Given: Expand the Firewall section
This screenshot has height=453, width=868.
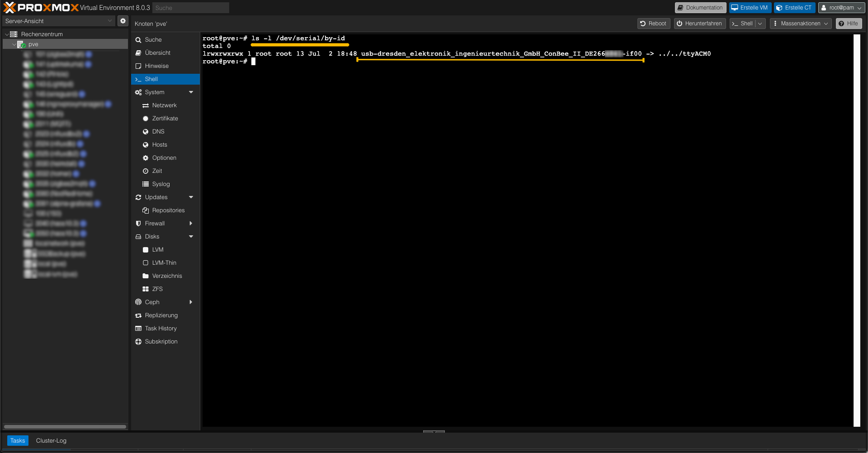Looking at the screenshot, I should (191, 223).
